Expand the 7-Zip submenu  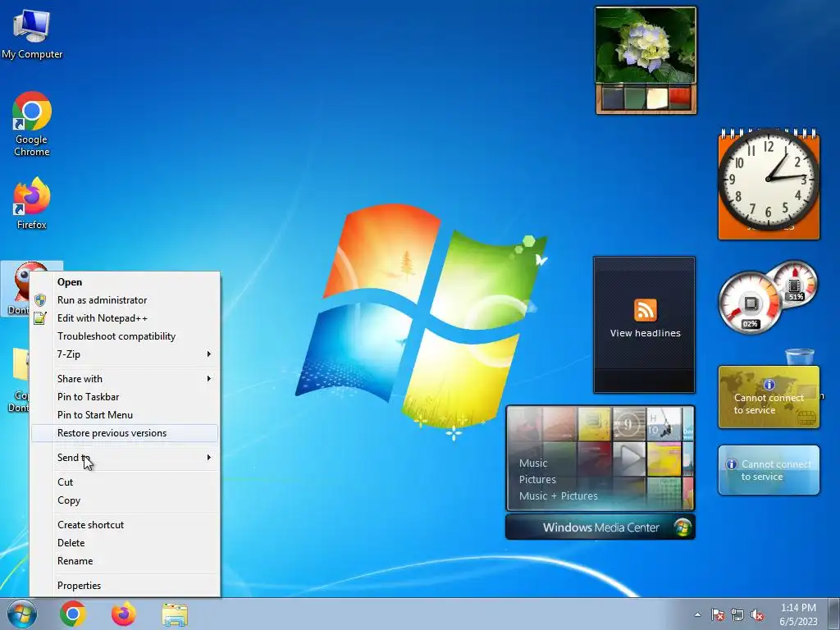(x=125, y=354)
